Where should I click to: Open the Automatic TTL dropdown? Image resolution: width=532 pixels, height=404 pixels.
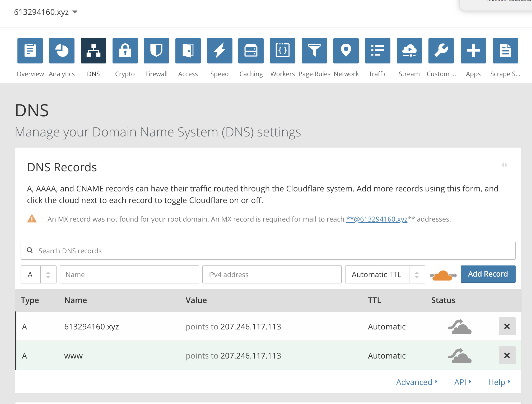tap(385, 274)
